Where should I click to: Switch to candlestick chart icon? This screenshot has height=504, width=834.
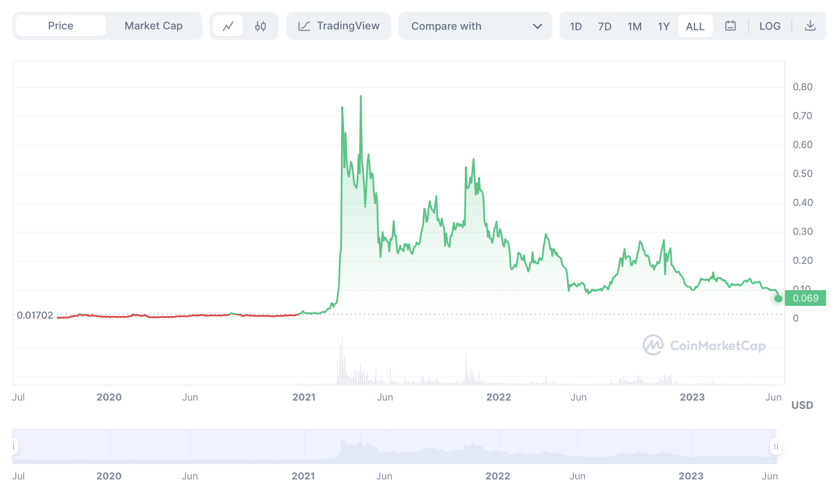click(260, 26)
